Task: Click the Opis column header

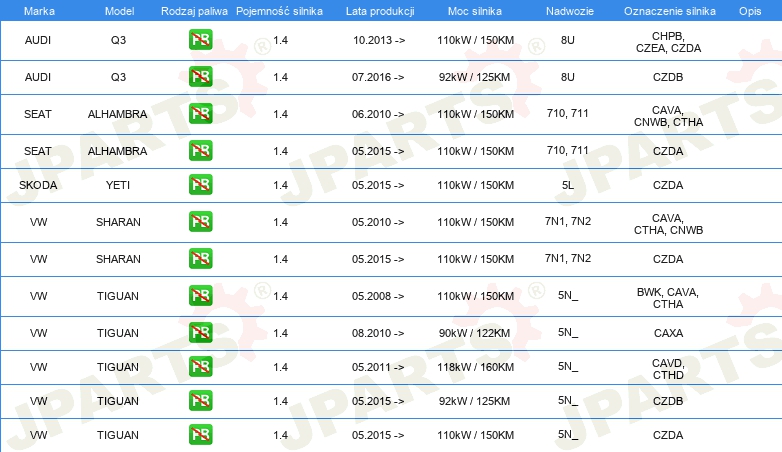Action: pyautogui.click(x=750, y=11)
